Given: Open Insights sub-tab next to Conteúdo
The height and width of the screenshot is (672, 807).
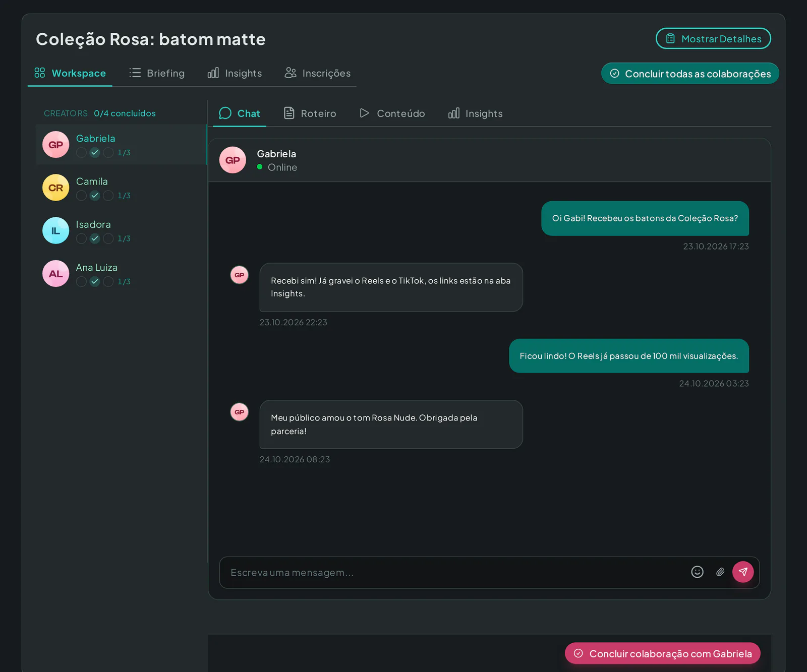Looking at the screenshot, I should pyautogui.click(x=476, y=113).
